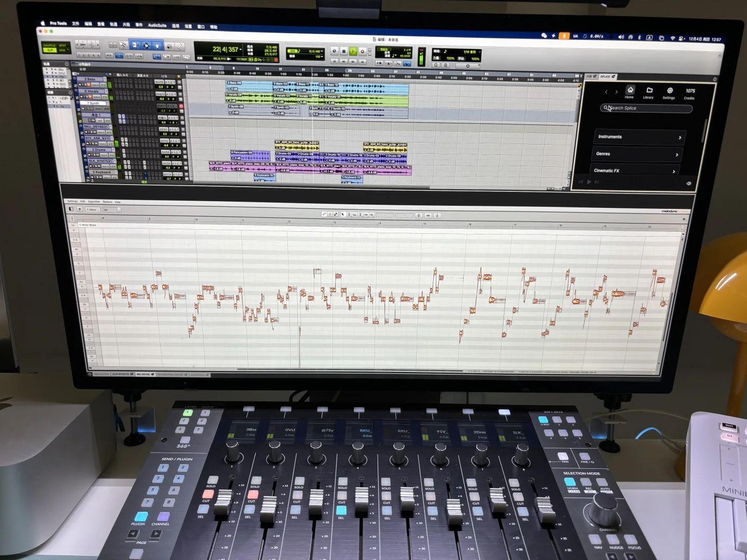Viewport: 747px width, 560px height.
Task: Open main counter format dropdown arrow
Action: coord(241,49)
